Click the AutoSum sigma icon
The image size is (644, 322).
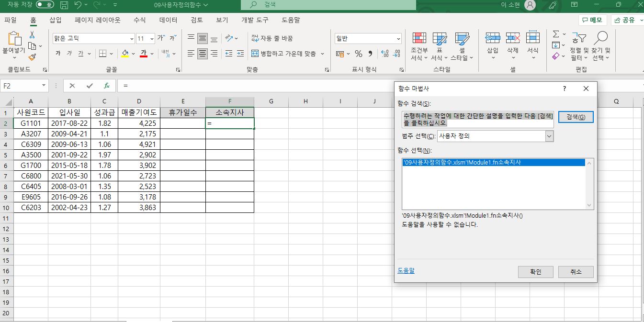click(x=555, y=34)
